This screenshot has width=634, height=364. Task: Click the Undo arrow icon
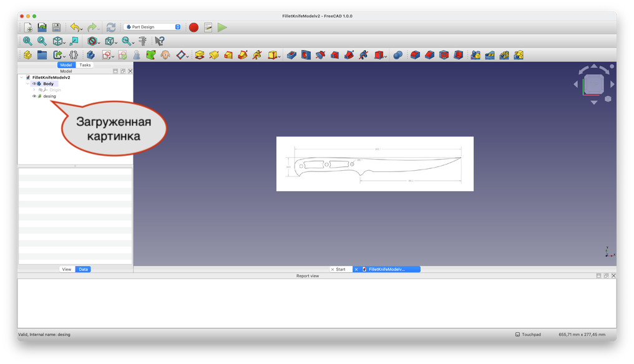(x=74, y=27)
